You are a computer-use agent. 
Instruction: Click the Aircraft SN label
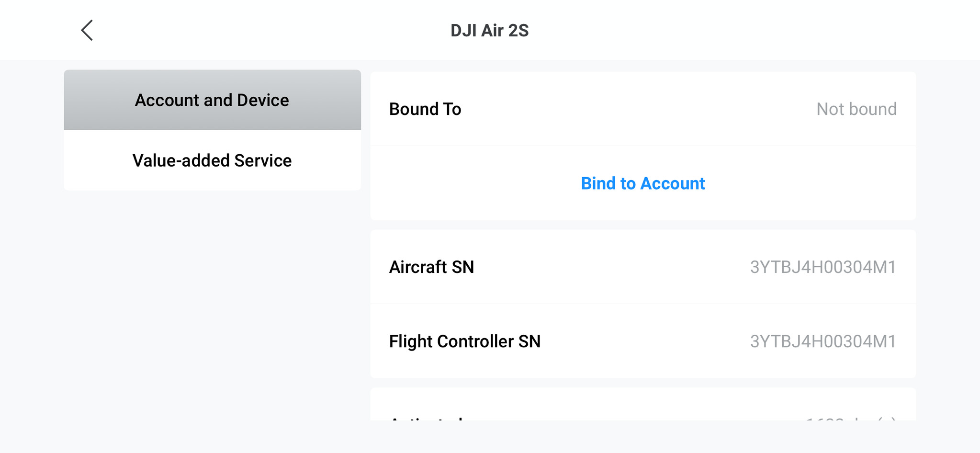click(x=431, y=267)
